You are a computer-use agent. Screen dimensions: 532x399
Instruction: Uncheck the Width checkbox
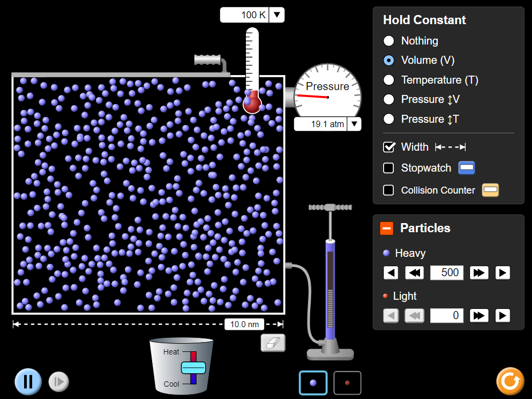click(389, 147)
